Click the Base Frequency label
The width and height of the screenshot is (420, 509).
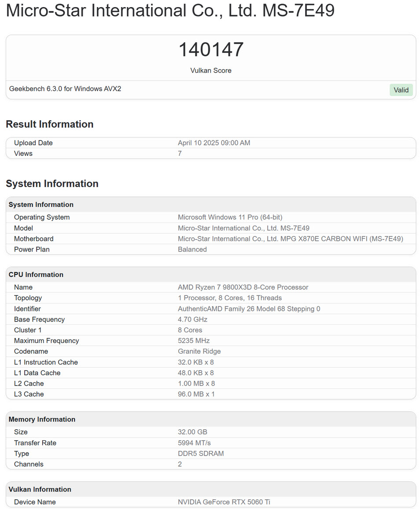tap(39, 319)
